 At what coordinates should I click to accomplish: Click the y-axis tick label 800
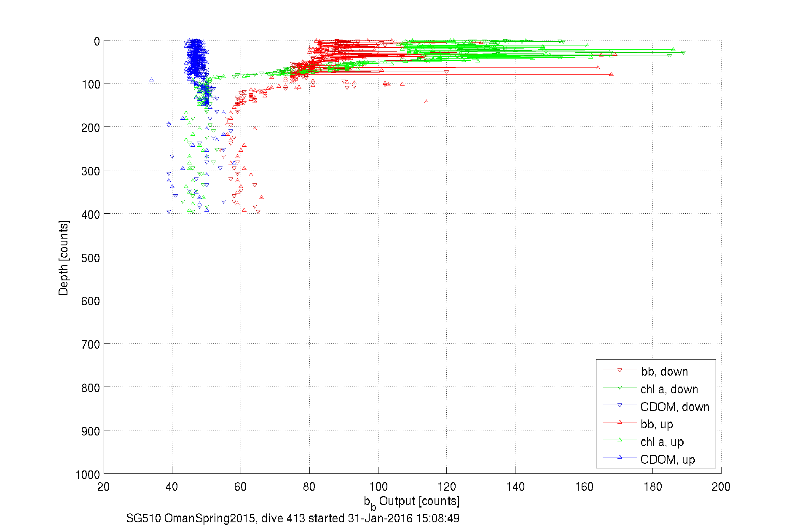[91, 388]
